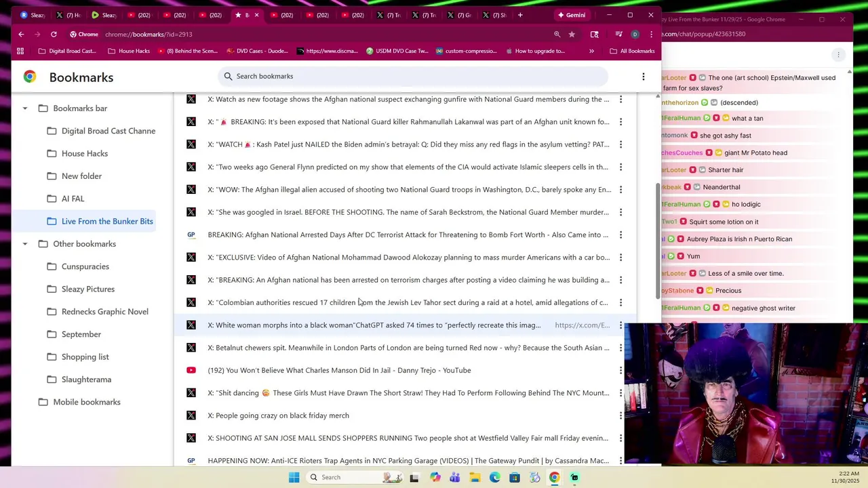Open more actions for Danny Trejo YouTube bookmark
This screenshot has width=868, height=488.
[620, 370]
